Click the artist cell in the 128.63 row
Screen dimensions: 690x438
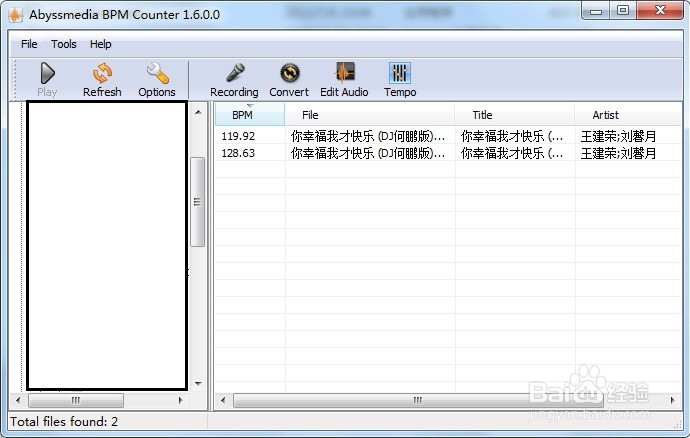[x=618, y=153]
